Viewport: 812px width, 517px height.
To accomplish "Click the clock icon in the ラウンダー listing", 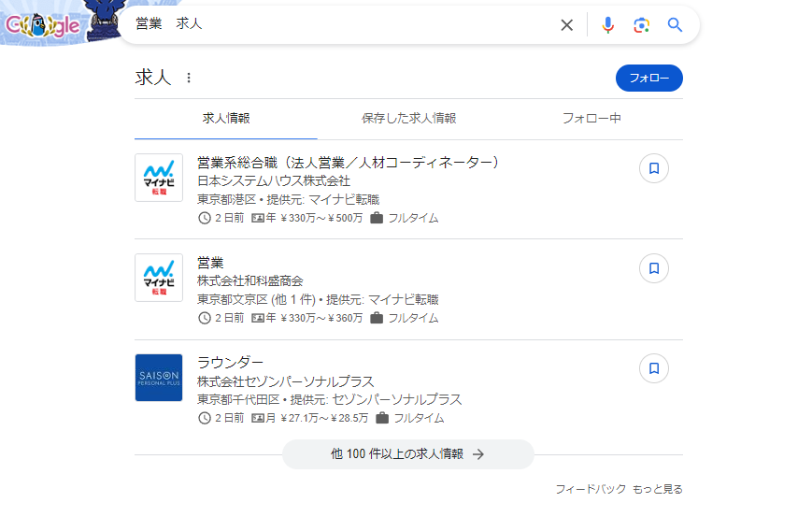I will (205, 418).
